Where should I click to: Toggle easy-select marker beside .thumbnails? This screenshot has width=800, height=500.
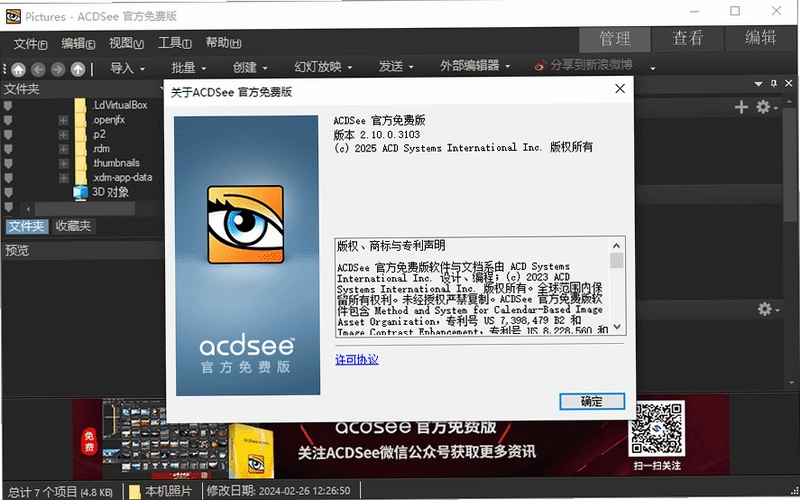pos(8,163)
